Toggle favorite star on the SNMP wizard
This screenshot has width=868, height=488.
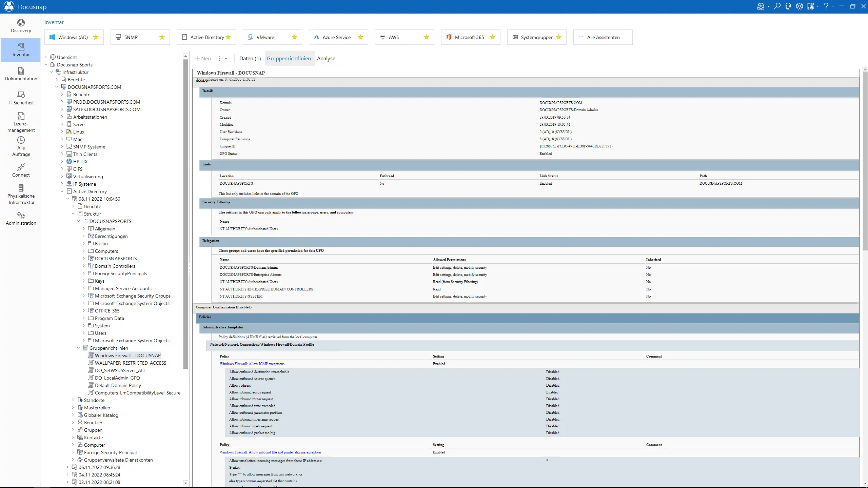point(162,37)
